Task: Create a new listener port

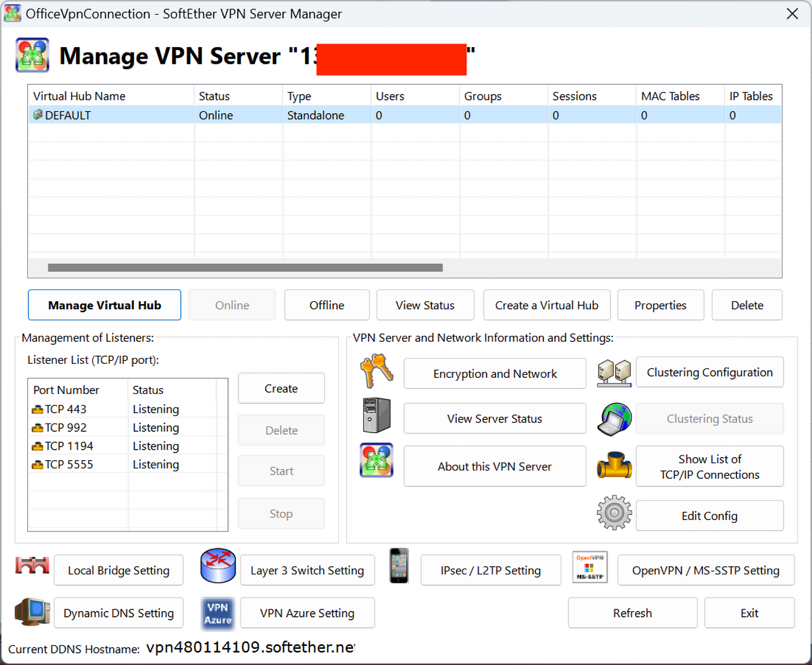Action: point(281,388)
